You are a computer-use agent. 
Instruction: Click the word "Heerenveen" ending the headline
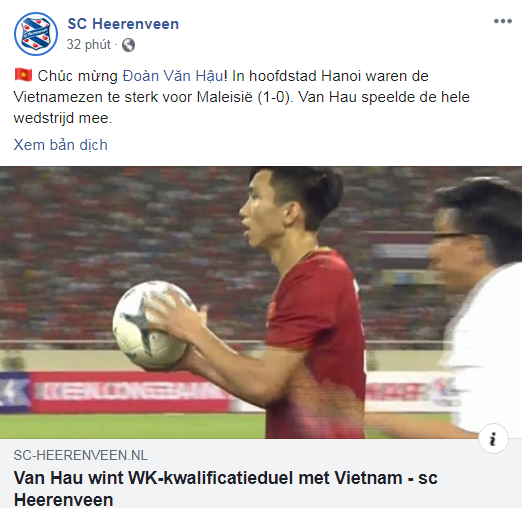click(x=64, y=500)
